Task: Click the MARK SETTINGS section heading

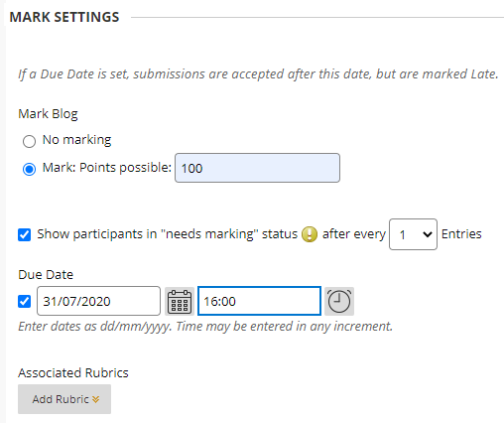Action: click(64, 17)
